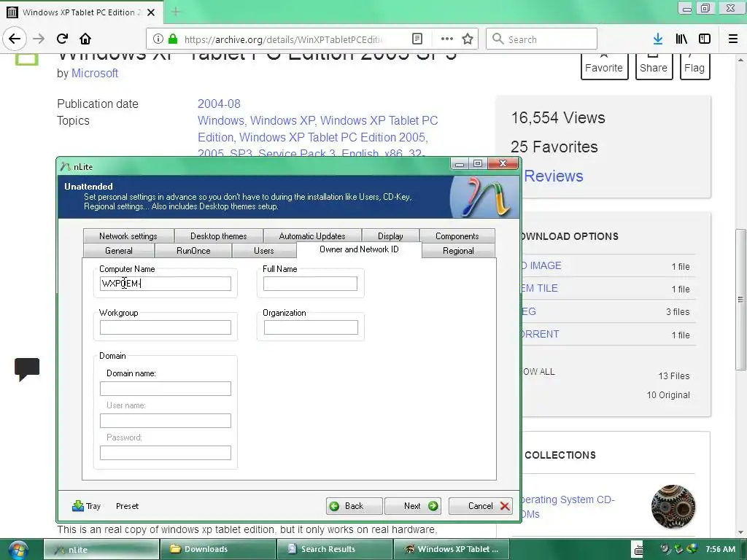Switch to the General tab
747x560 pixels.
(x=119, y=251)
